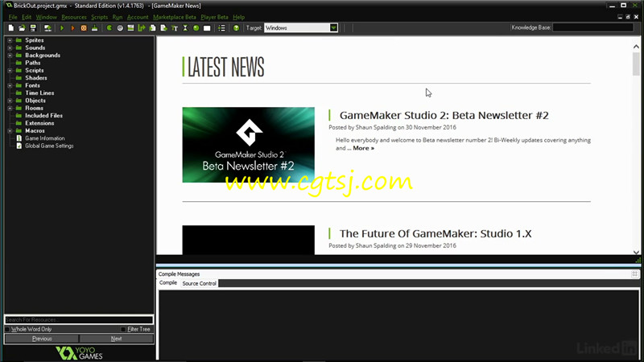
Task: Open the Edit menu
Action: (x=27, y=17)
